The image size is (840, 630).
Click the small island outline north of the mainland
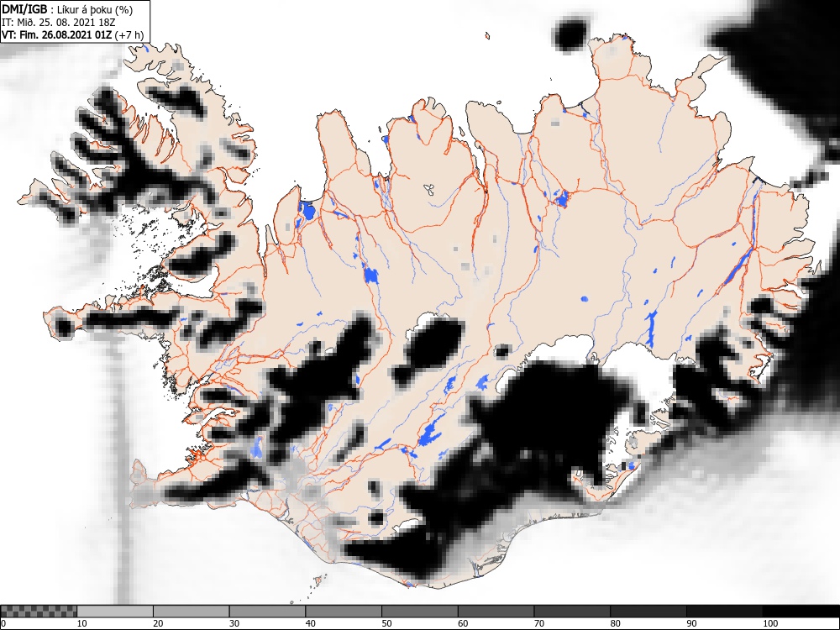click(487, 36)
